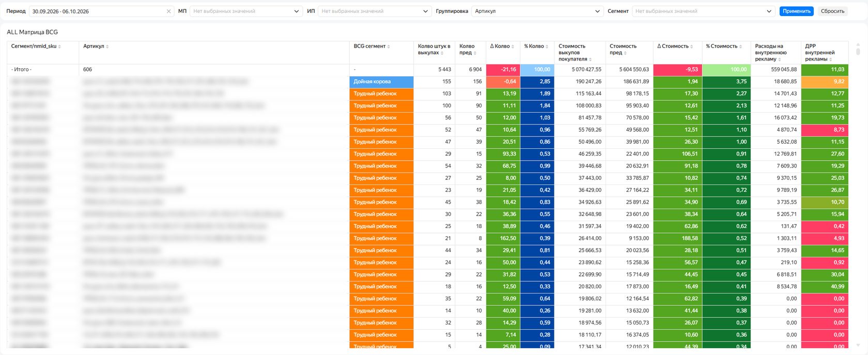Screen dimensions: 868x355
Task: Sort by Δ Стоимость column arrows
Action: tap(691, 47)
